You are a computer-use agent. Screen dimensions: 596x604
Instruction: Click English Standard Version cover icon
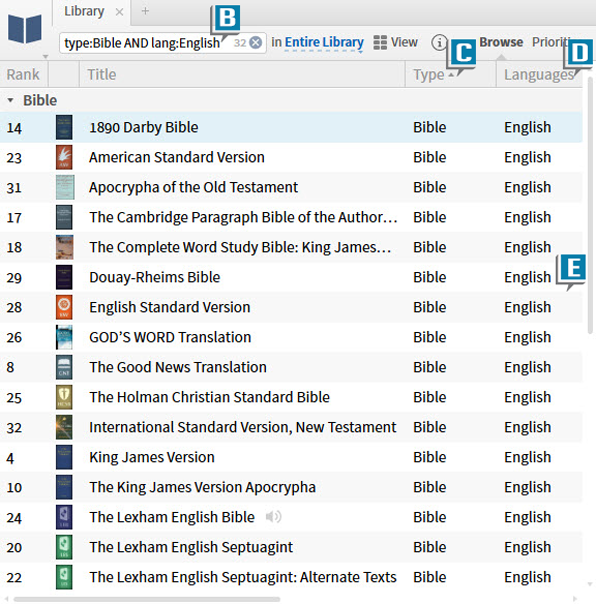(64, 307)
